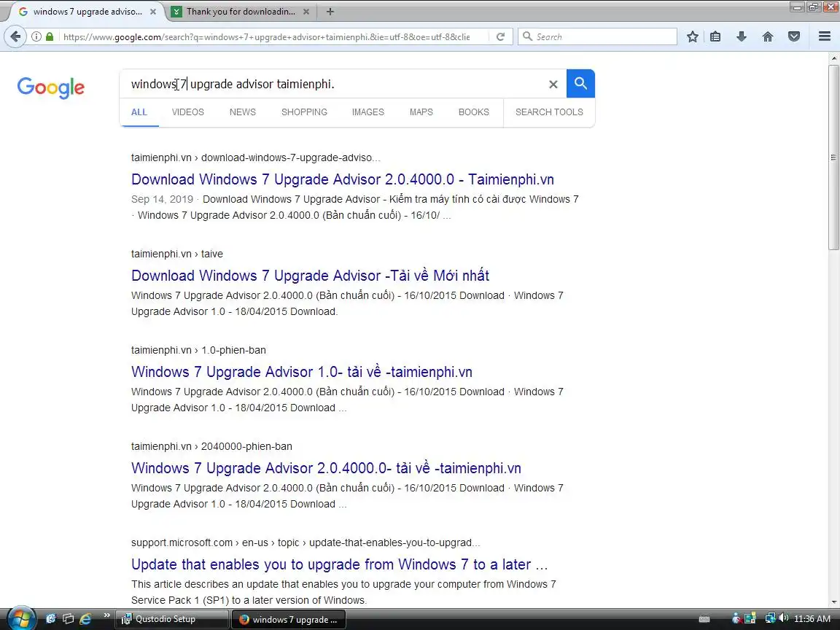Viewport: 840px width, 630px height.
Task: Submit search with blue magnifier button
Action: click(580, 84)
